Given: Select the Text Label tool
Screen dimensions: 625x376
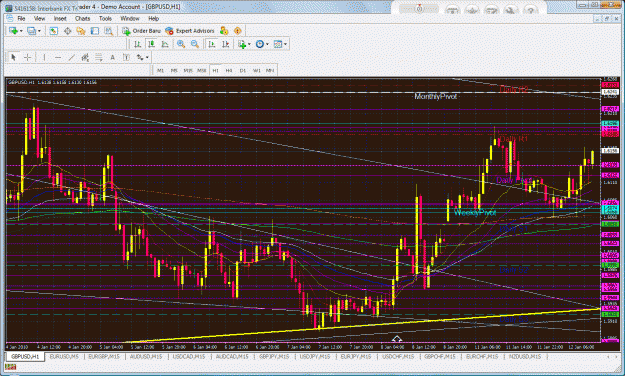Looking at the screenshot, I should tap(126, 57).
